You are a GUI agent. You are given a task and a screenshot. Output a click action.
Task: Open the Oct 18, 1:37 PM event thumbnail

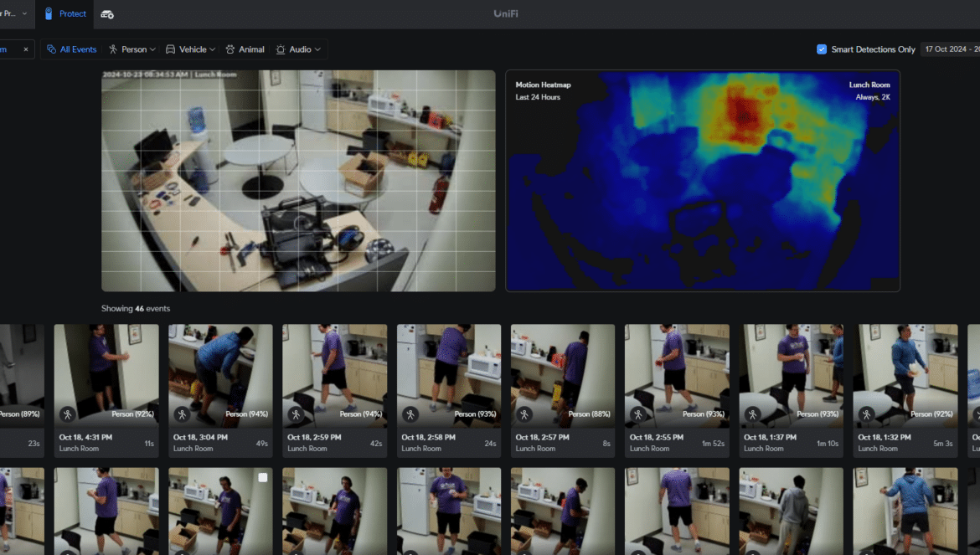[792, 376]
